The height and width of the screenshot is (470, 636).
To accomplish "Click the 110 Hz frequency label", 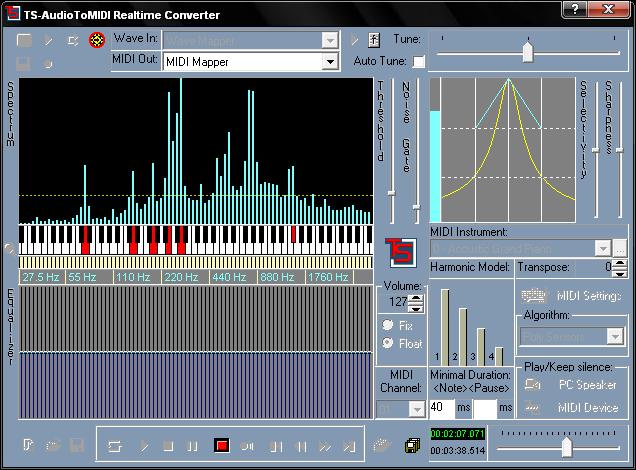I will tap(133, 277).
